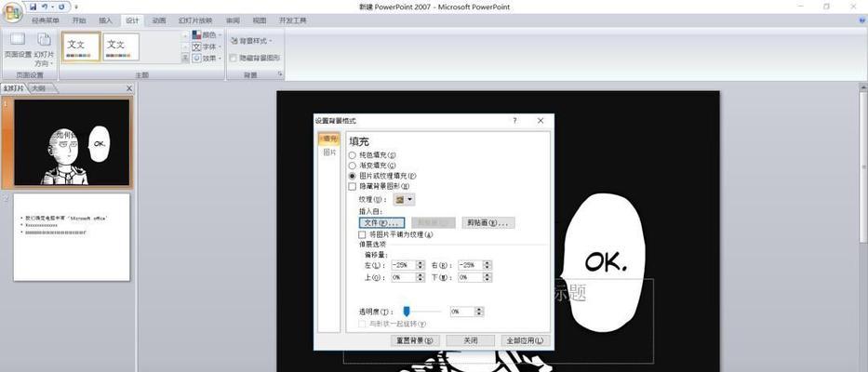Select the first theme thumbnail
This screenshot has height=372, width=868.
(81, 46)
